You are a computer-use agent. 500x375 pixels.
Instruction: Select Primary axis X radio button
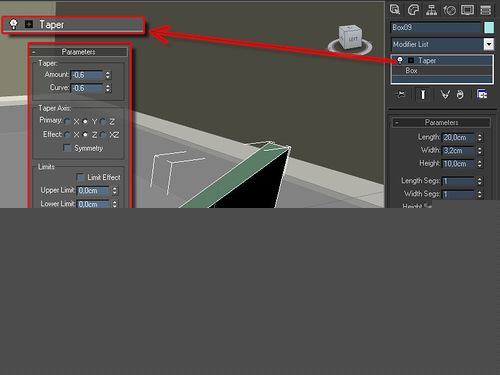coord(67,121)
